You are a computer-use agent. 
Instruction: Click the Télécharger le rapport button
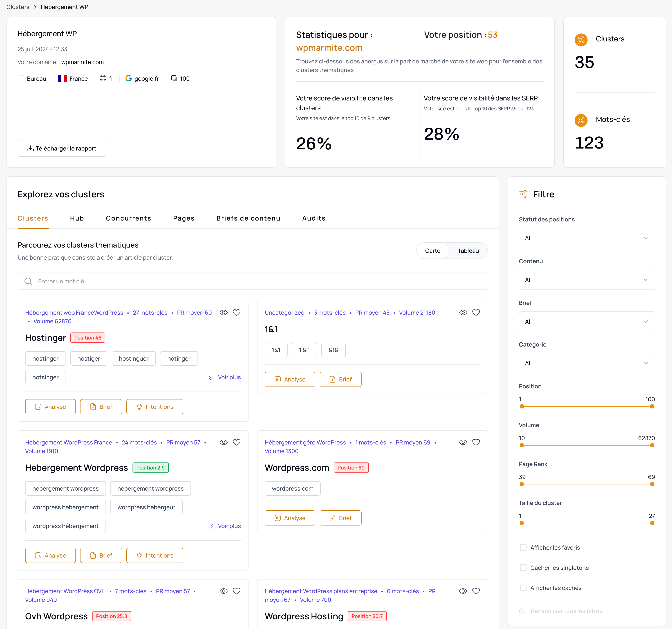point(62,148)
